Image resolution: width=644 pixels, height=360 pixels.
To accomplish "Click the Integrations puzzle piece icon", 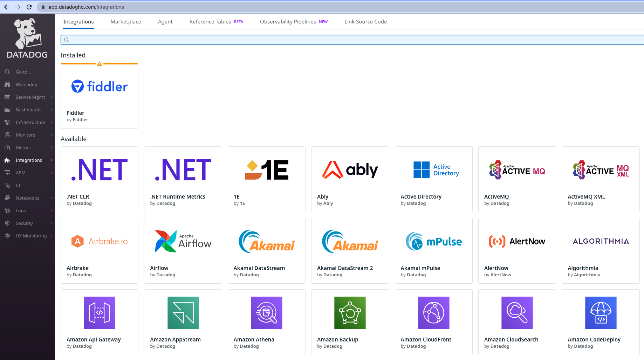I will (7, 160).
